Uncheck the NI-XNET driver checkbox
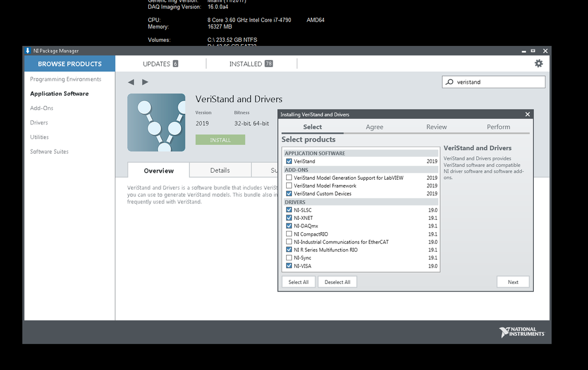This screenshot has height=370, width=588. pos(289,218)
